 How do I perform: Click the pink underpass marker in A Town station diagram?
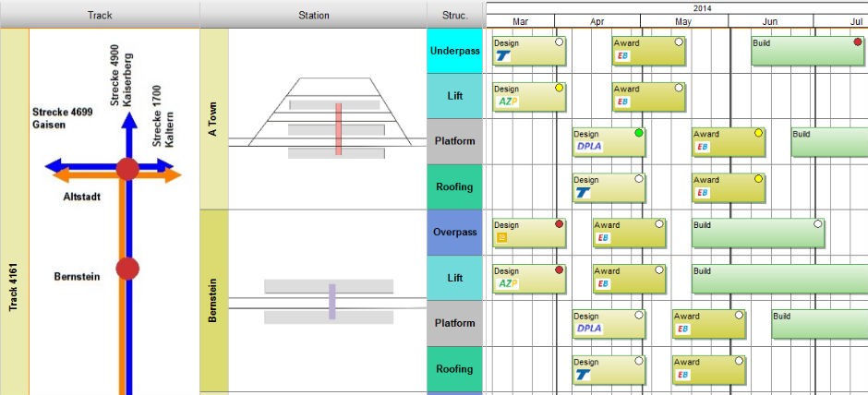(338, 129)
